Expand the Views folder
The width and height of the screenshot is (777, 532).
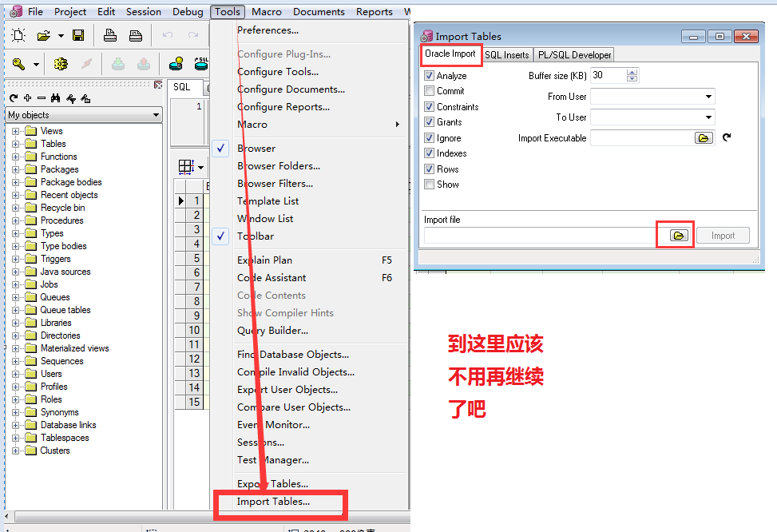click(16, 131)
